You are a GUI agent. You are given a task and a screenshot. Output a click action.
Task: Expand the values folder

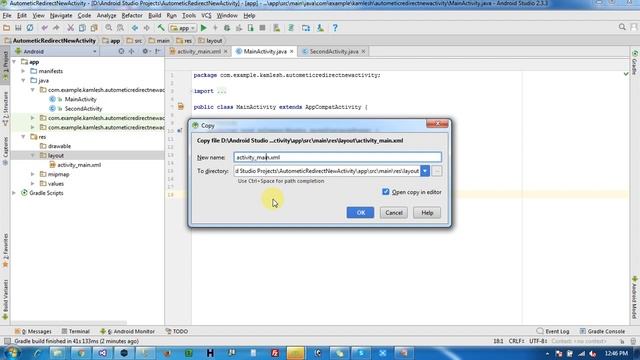tap(33, 184)
